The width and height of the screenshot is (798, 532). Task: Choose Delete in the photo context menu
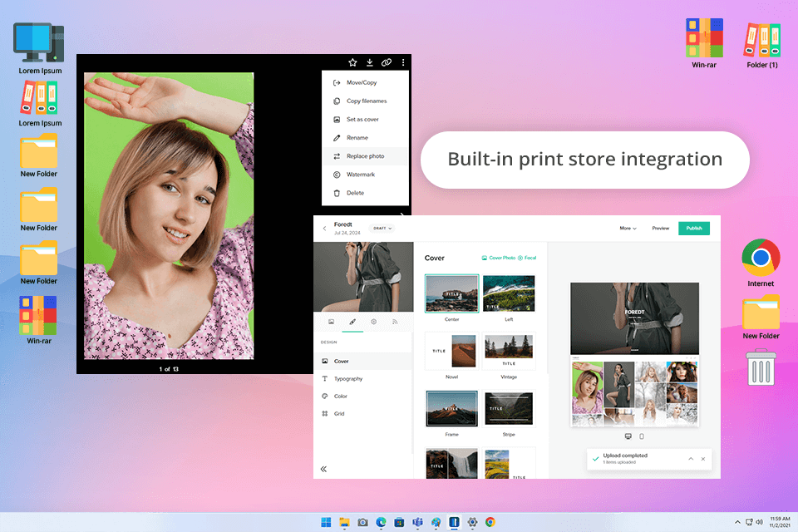(x=365, y=193)
